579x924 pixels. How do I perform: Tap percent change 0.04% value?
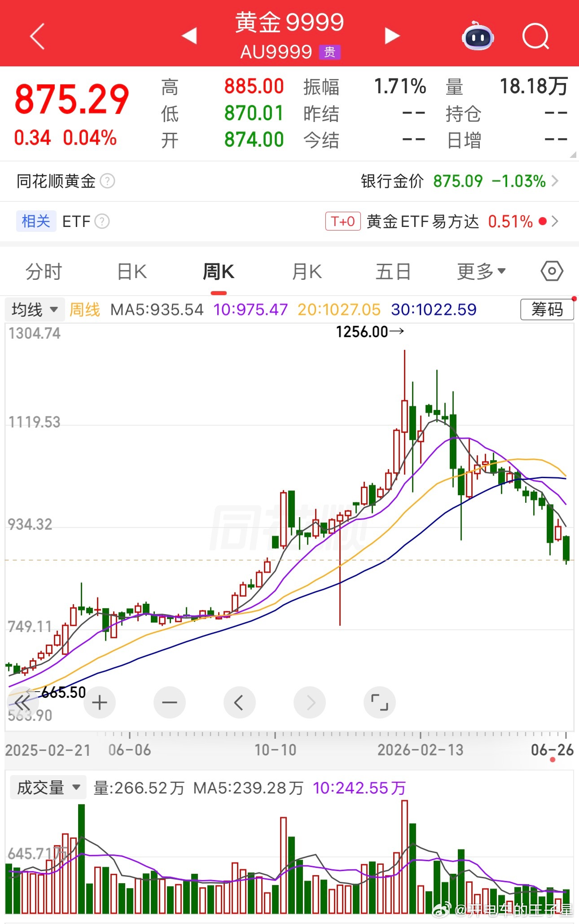90,138
